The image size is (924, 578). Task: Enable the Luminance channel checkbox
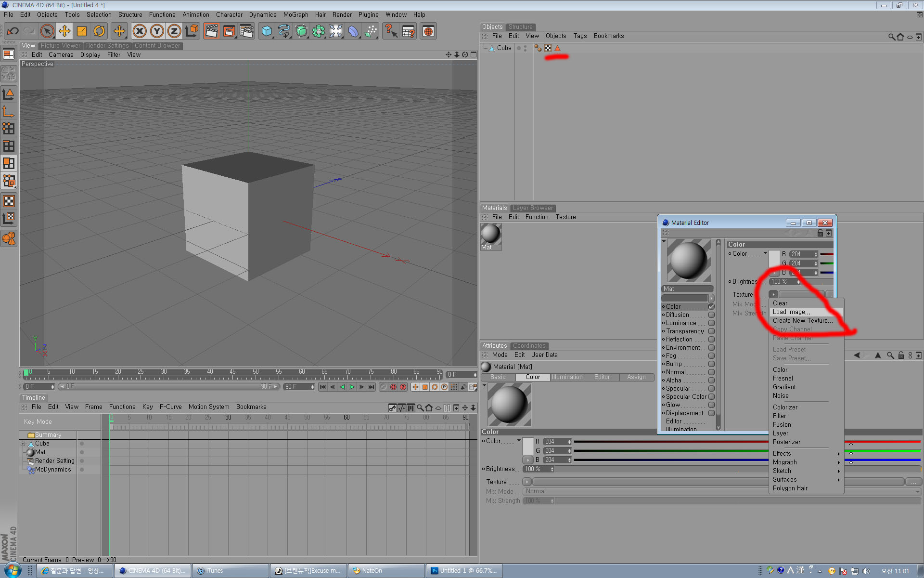(x=711, y=323)
